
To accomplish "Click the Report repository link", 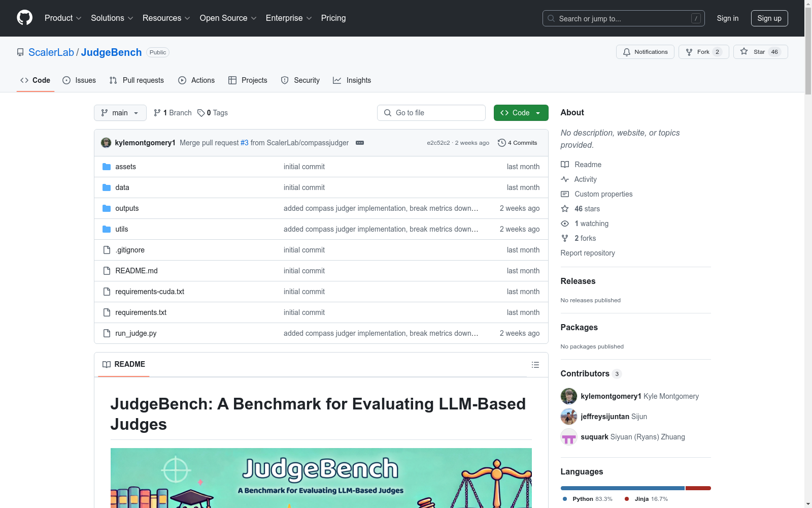I will click(588, 253).
